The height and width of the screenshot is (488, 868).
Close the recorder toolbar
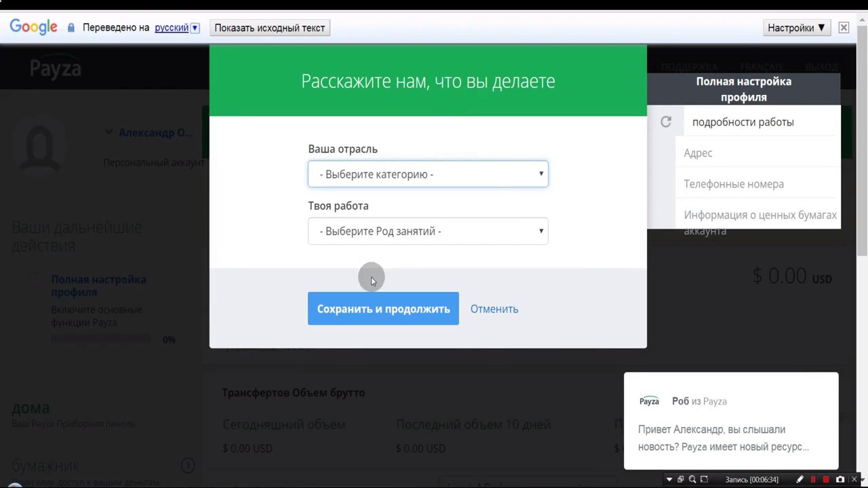click(x=854, y=479)
